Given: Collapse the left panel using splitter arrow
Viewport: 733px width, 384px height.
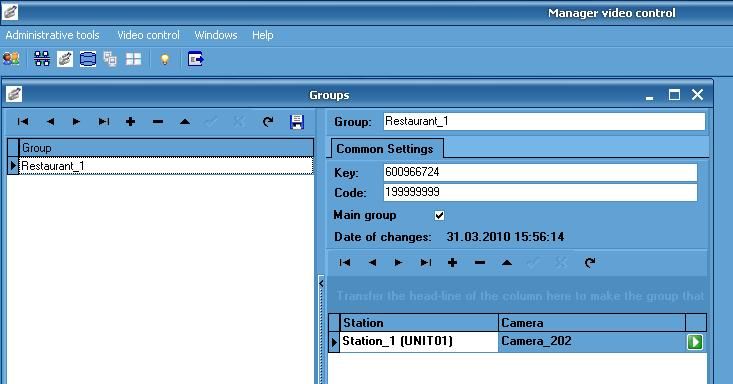Looking at the screenshot, I should (x=321, y=283).
